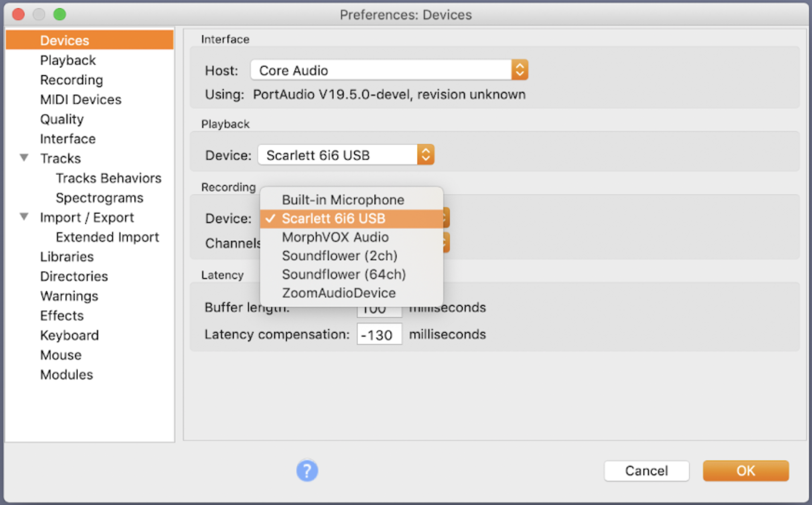This screenshot has height=505, width=812.
Task: Collapse the Import / Export disclosure triangle
Action: pos(24,217)
